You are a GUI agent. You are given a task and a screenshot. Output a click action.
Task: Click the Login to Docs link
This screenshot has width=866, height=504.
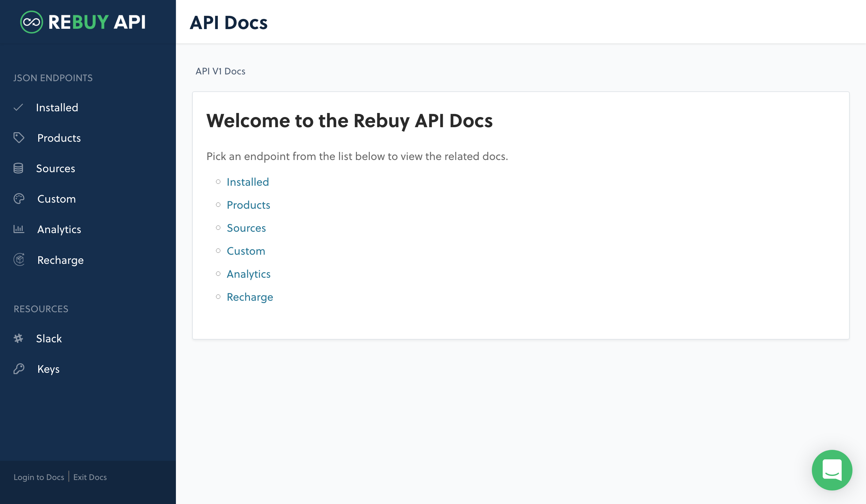coord(39,477)
